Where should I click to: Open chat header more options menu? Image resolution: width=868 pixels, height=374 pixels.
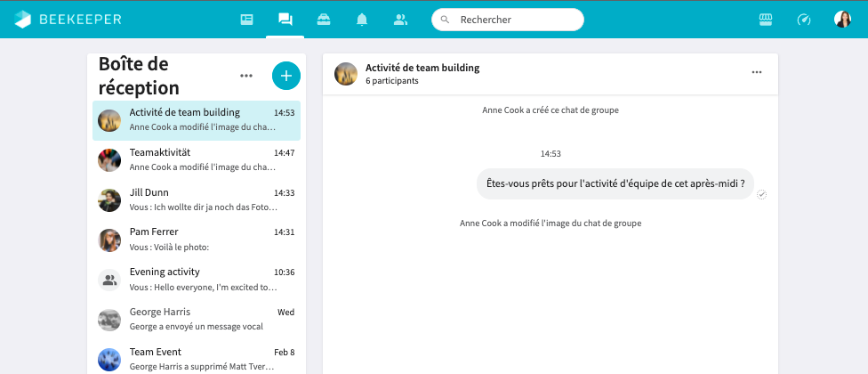757,73
